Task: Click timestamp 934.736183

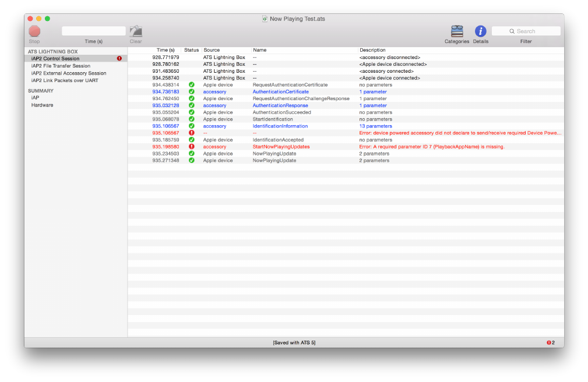Action: pyautogui.click(x=166, y=91)
